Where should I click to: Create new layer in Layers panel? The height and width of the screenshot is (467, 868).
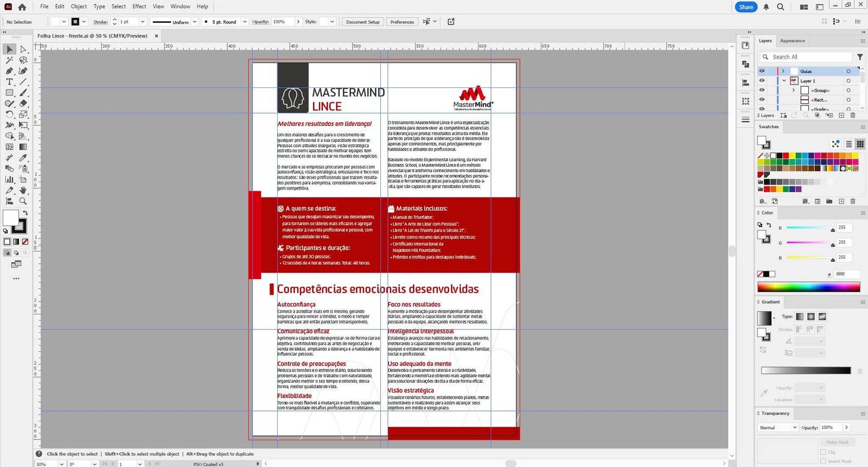pos(841,115)
